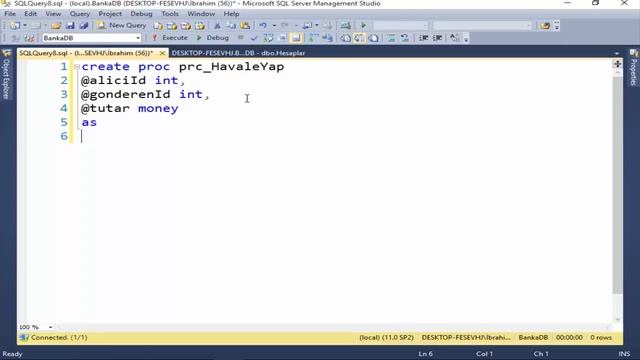
Task: Open the Query Options icon
Action: (x=282, y=38)
